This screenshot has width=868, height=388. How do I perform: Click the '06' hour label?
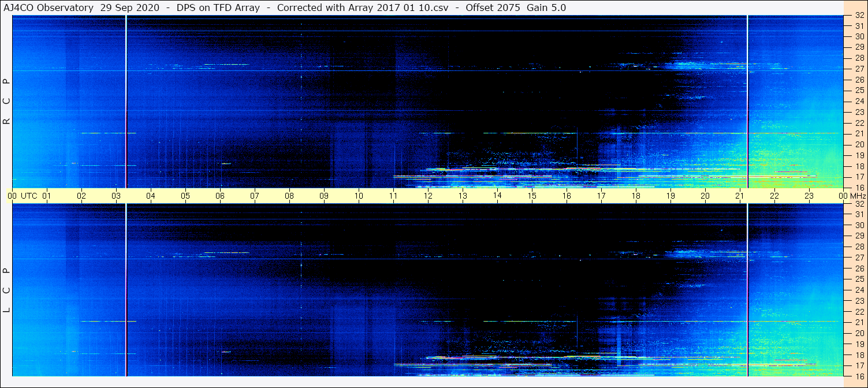pos(220,196)
